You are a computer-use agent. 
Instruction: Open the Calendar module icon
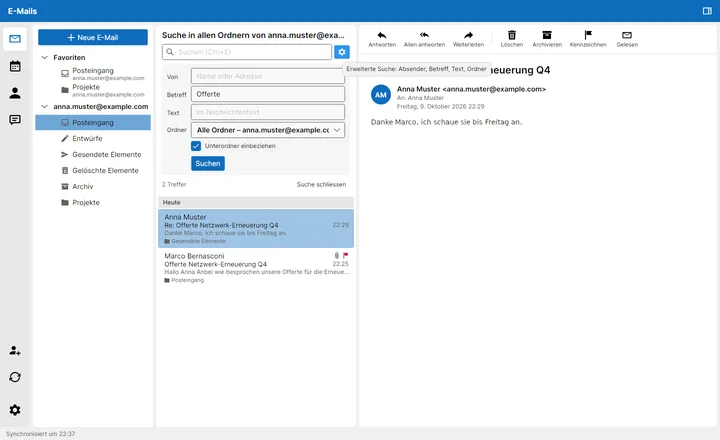point(15,66)
